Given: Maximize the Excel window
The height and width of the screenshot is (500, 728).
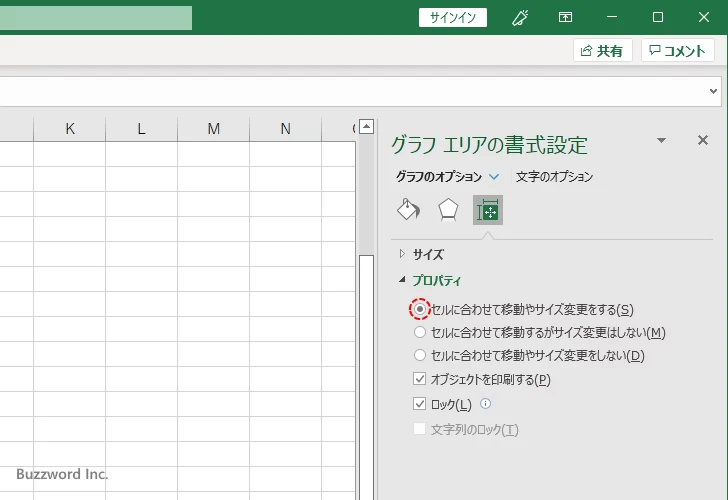Looking at the screenshot, I should [x=657, y=18].
